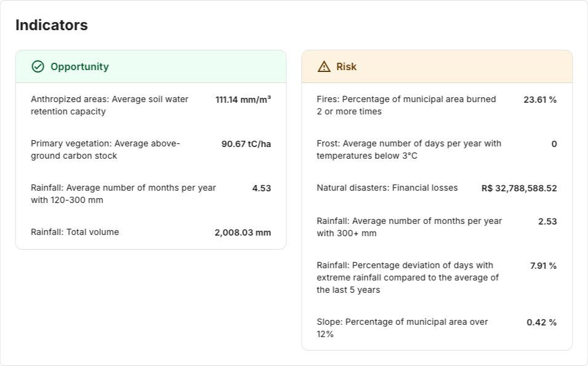Open the Primary vegetation carbon stock indicator
Viewport: 588px width, 366px height.
tap(105, 149)
